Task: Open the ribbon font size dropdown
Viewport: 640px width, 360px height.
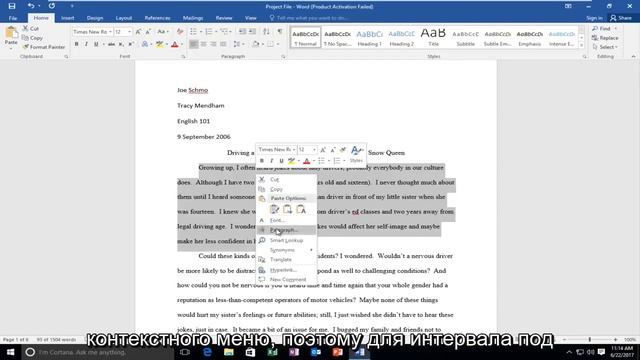Action: (129, 32)
